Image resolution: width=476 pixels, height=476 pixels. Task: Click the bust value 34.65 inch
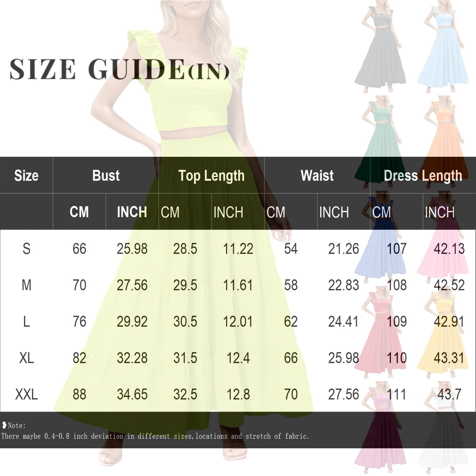pos(132,394)
